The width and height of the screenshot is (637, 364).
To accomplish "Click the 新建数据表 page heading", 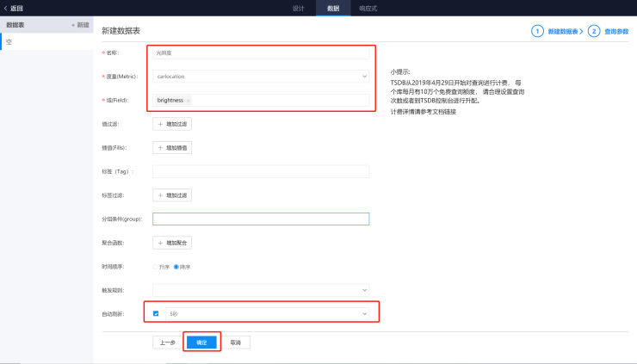I will click(121, 31).
